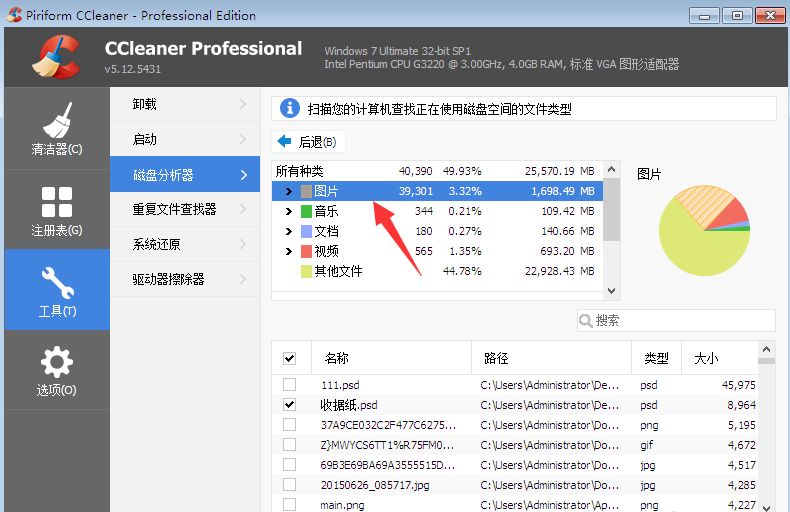Click the 文档 percentage 0.27%
The image size is (790, 512).
pyautogui.click(x=465, y=231)
